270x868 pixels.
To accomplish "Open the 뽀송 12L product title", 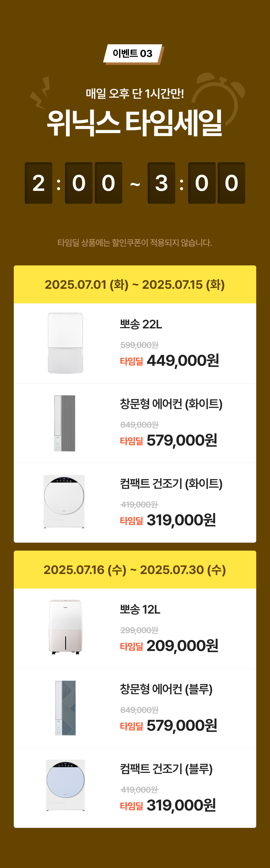I will [140, 609].
